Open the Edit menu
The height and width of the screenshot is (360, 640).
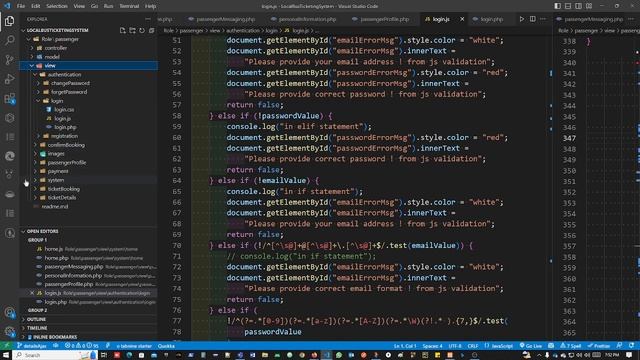pyautogui.click(x=36, y=6)
